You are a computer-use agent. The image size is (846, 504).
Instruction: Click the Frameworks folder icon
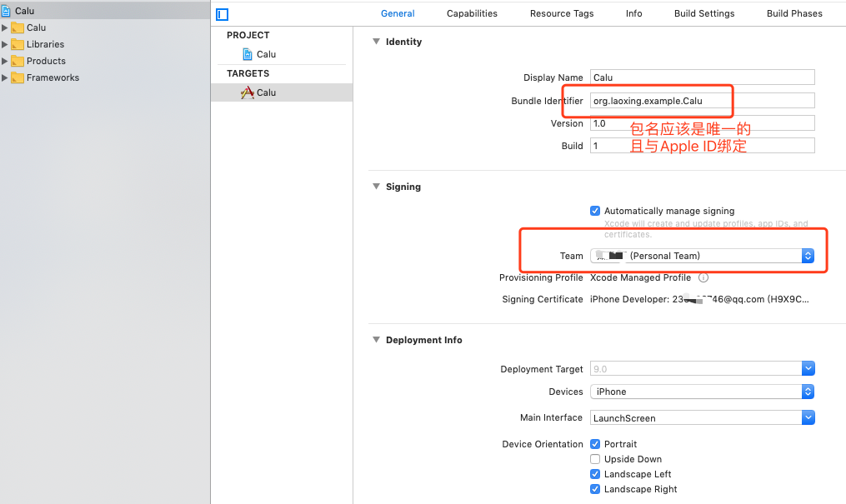[18, 78]
